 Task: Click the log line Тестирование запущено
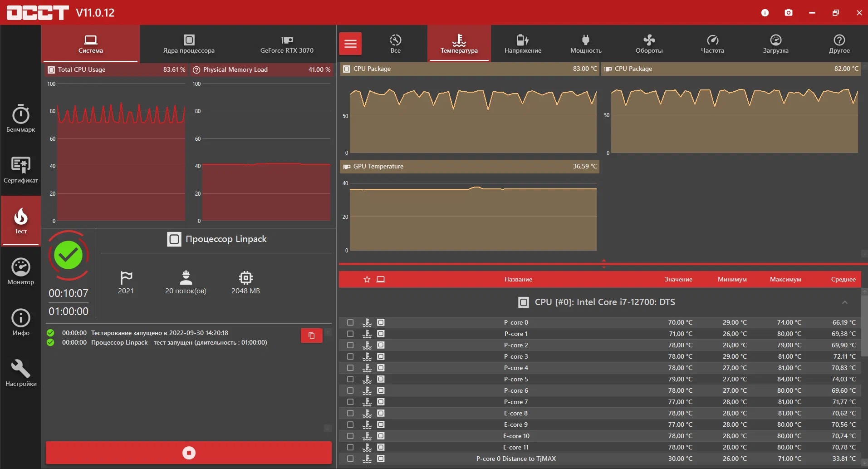pyautogui.click(x=160, y=333)
